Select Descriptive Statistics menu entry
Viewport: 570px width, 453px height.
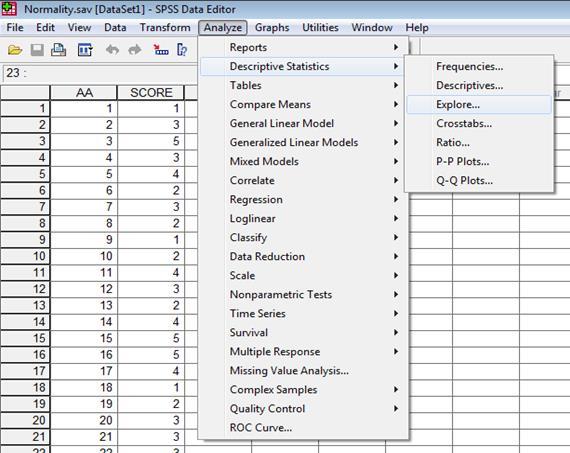(x=302, y=66)
